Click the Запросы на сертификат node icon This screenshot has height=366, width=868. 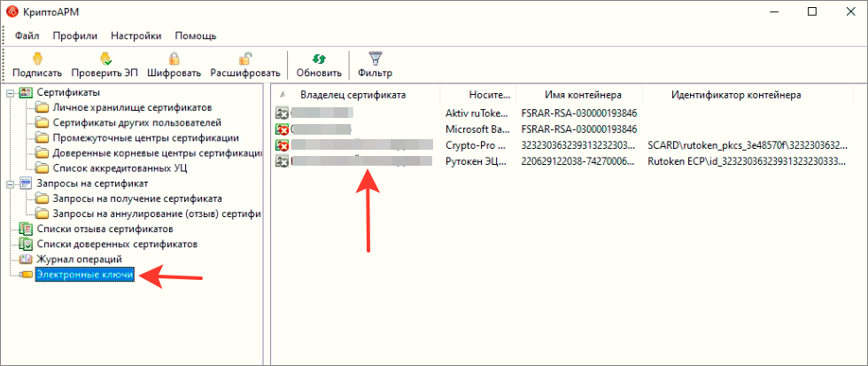click(26, 183)
